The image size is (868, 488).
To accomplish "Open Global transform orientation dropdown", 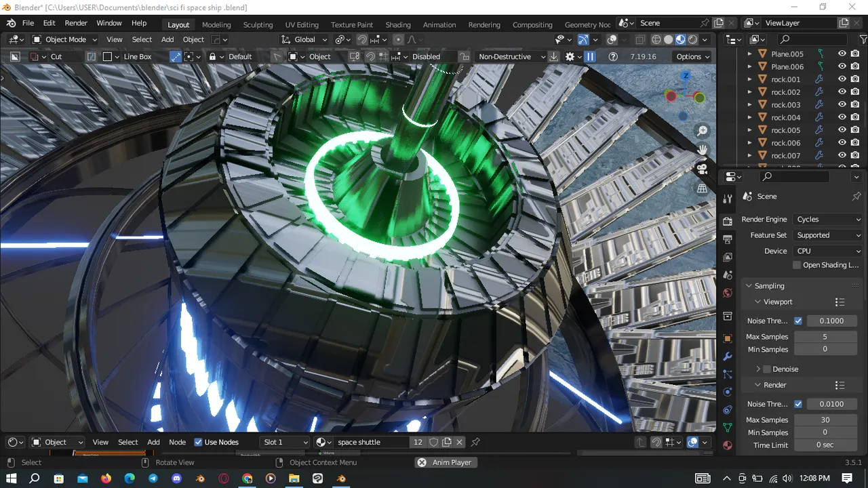I will point(304,39).
